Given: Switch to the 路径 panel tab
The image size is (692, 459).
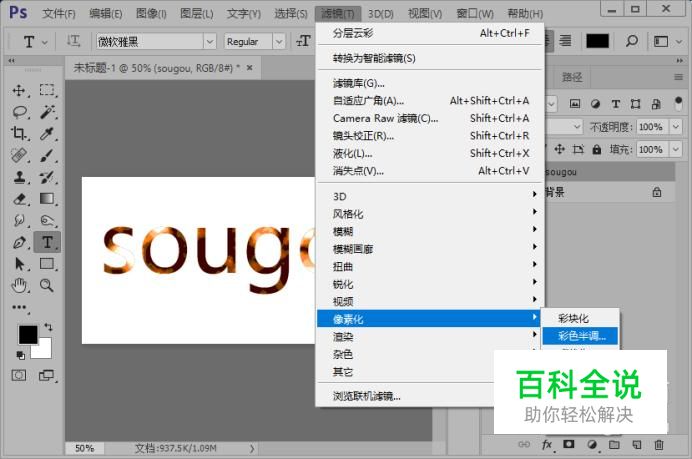Looking at the screenshot, I should pyautogui.click(x=572, y=77).
